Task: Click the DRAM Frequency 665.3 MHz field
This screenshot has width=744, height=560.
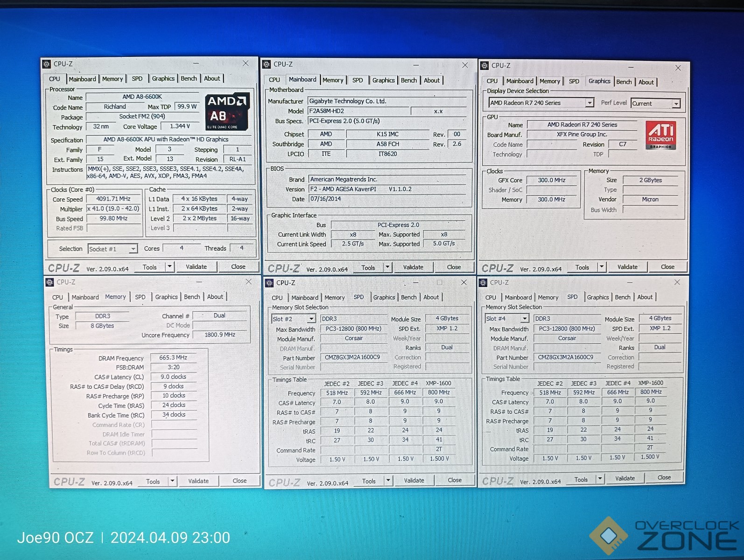Action: (173, 357)
